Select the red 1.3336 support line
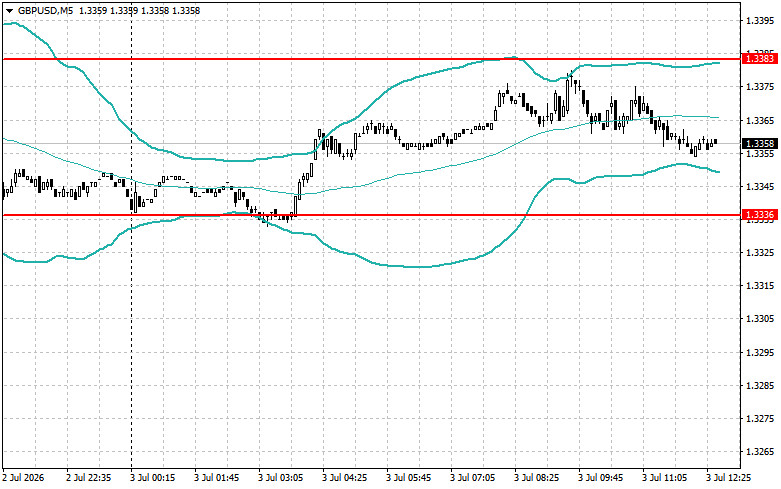781x489 pixels. click(372, 216)
